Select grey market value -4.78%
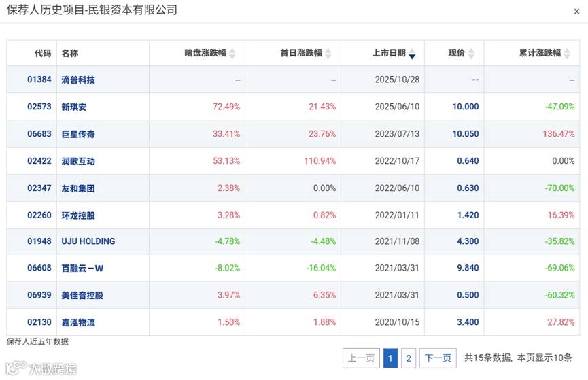This screenshot has height=380, width=588. tap(228, 241)
